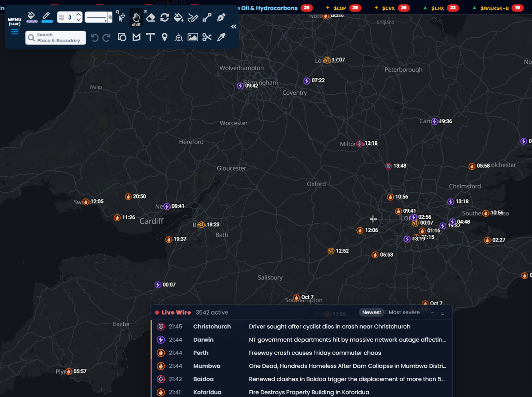This screenshot has width=532, height=397.
Task: Click the Milton Keynes 13:18 shield marker
Action: click(x=360, y=144)
